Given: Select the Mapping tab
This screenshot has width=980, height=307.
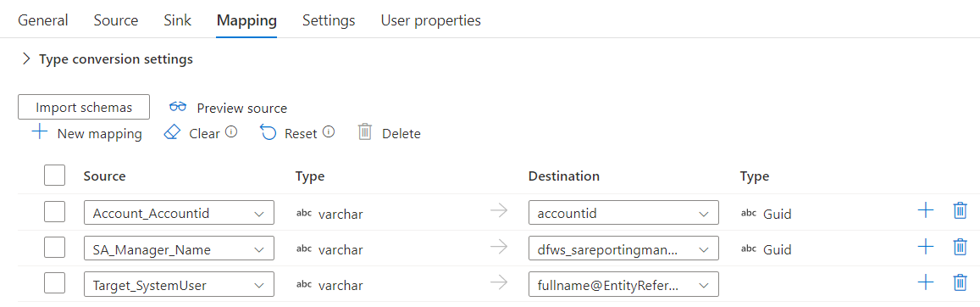Looking at the screenshot, I should coord(246,20).
